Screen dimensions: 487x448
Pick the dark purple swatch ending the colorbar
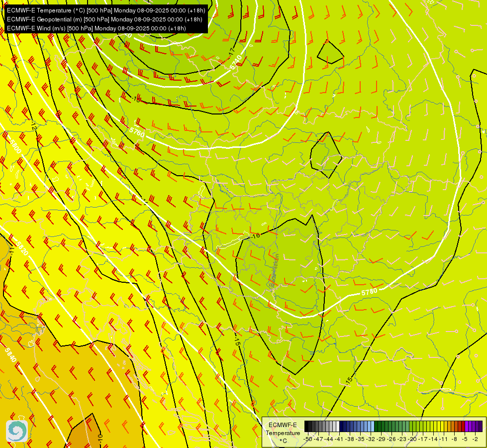(481, 427)
